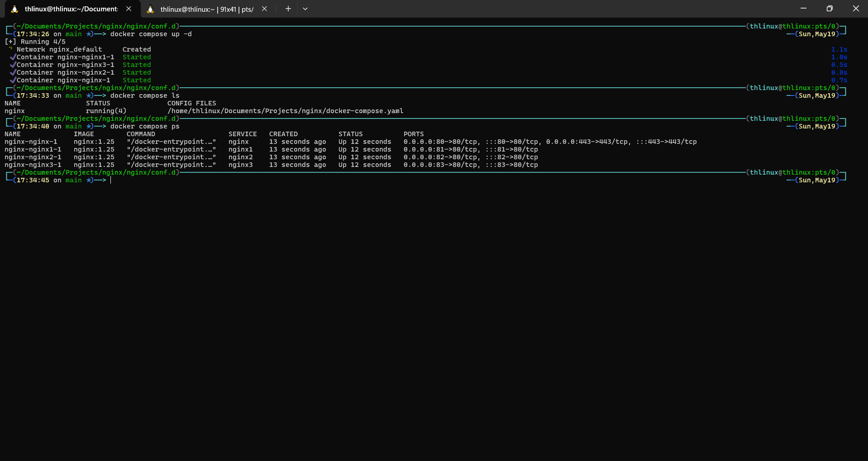Click the 'docker compose up -d' command text
868x461 pixels.
coord(151,34)
